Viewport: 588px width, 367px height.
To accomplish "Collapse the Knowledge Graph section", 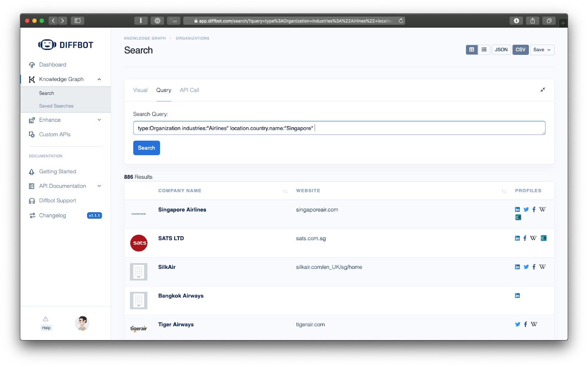I will (99, 79).
